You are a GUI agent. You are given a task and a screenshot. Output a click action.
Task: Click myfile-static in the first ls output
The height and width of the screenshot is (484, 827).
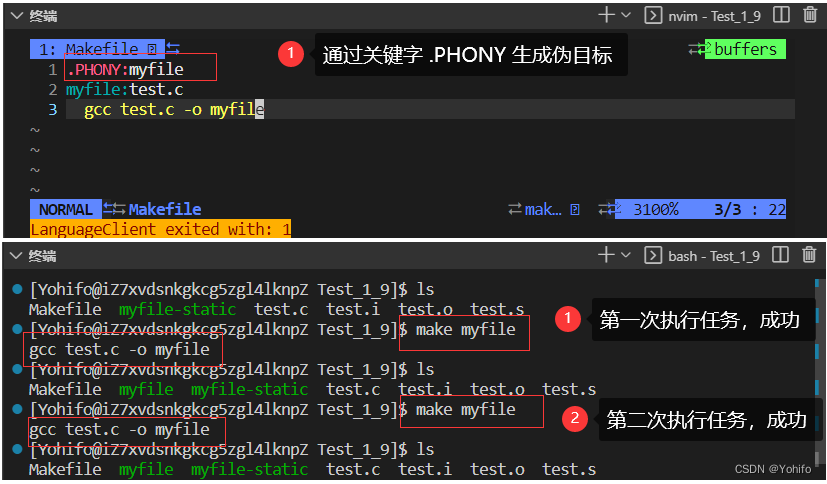tap(177, 309)
